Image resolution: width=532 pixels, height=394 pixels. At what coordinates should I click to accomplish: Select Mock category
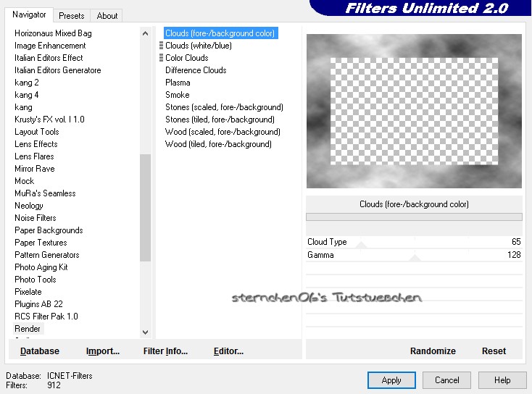pos(24,181)
